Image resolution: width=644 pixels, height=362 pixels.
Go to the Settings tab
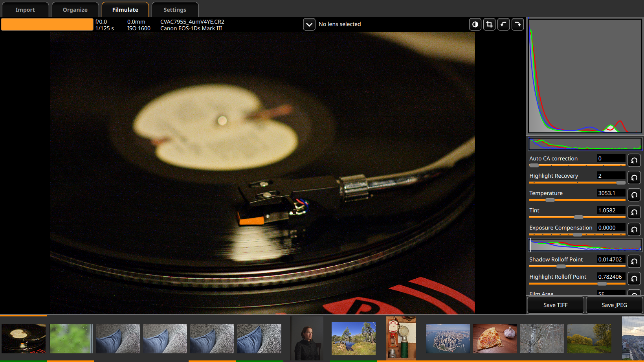tap(175, 10)
